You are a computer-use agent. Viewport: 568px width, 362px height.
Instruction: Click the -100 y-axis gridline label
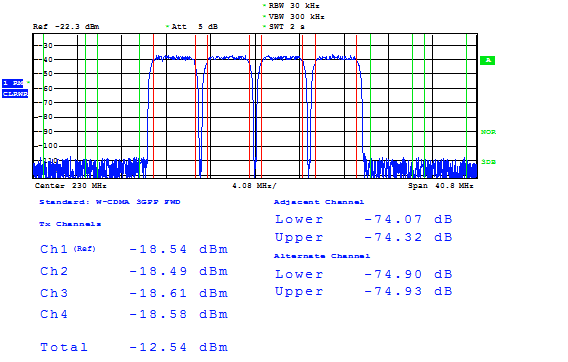47,146
